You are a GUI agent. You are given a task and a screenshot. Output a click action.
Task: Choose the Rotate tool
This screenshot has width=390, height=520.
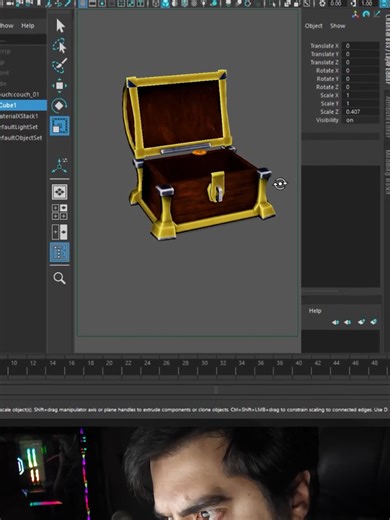point(59,105)
